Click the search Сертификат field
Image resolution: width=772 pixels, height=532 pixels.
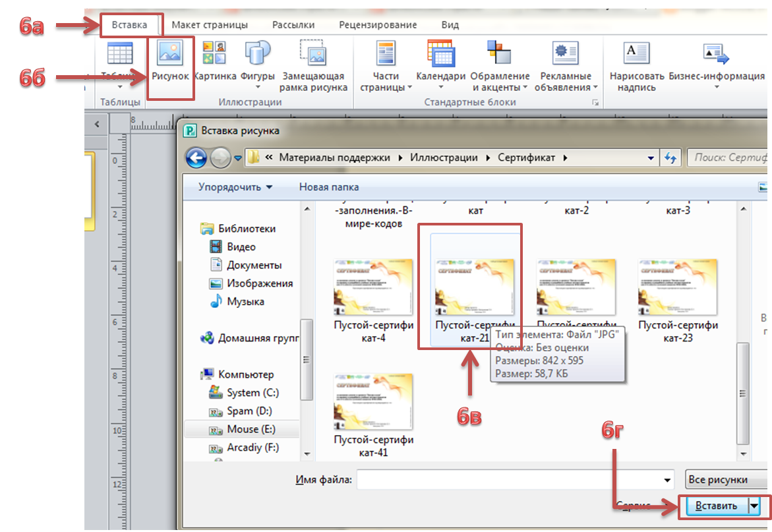[727, 158]
